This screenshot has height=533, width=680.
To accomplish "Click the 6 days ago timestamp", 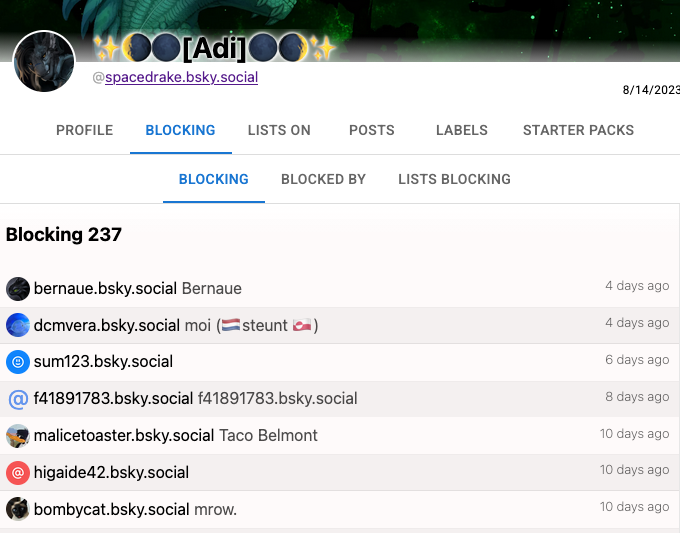I will (637, 360).
